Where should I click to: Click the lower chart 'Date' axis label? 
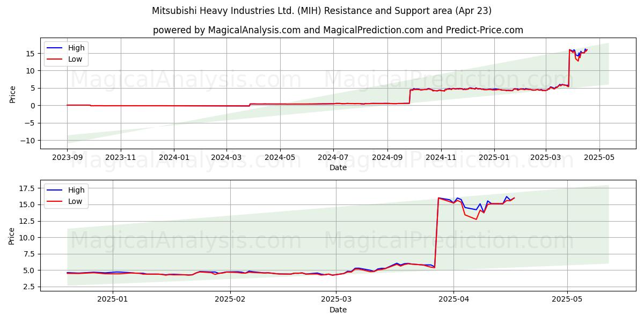point(338,310)
